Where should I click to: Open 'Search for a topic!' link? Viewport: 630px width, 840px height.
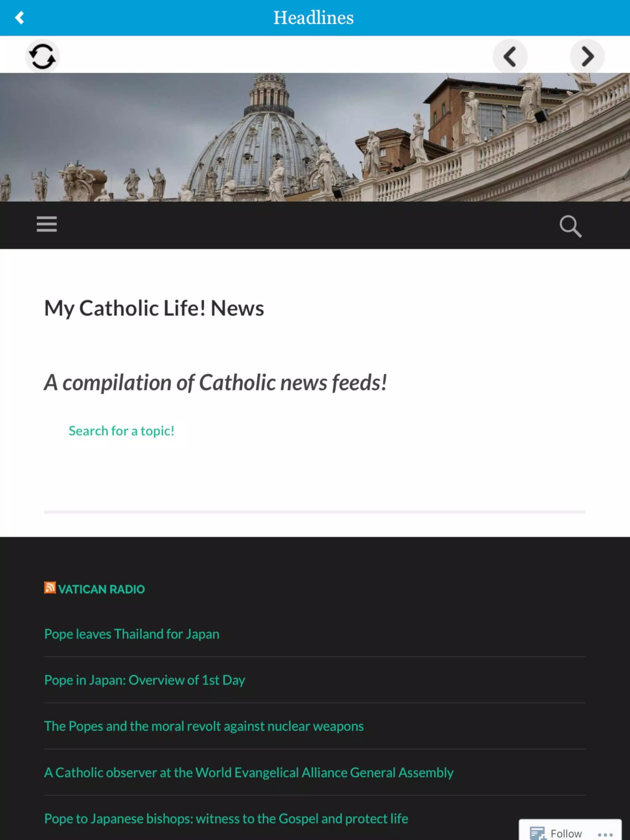point(121,431)
